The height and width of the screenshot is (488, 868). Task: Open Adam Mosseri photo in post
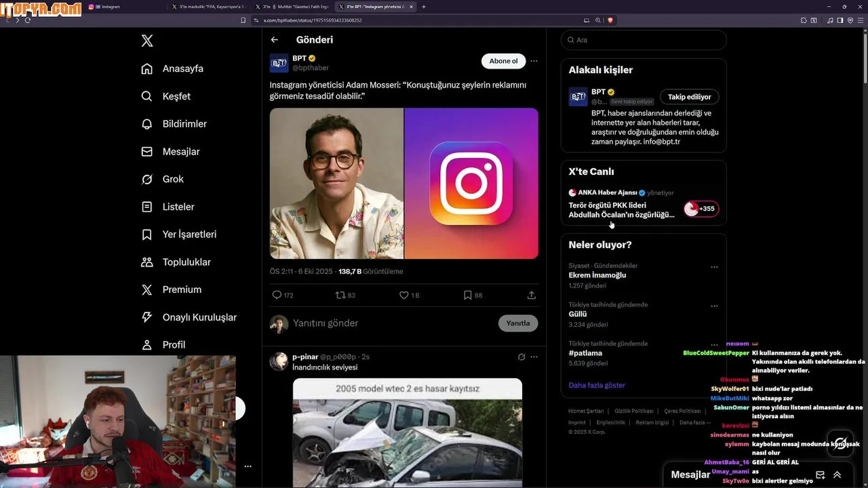[x=336, y=183]
